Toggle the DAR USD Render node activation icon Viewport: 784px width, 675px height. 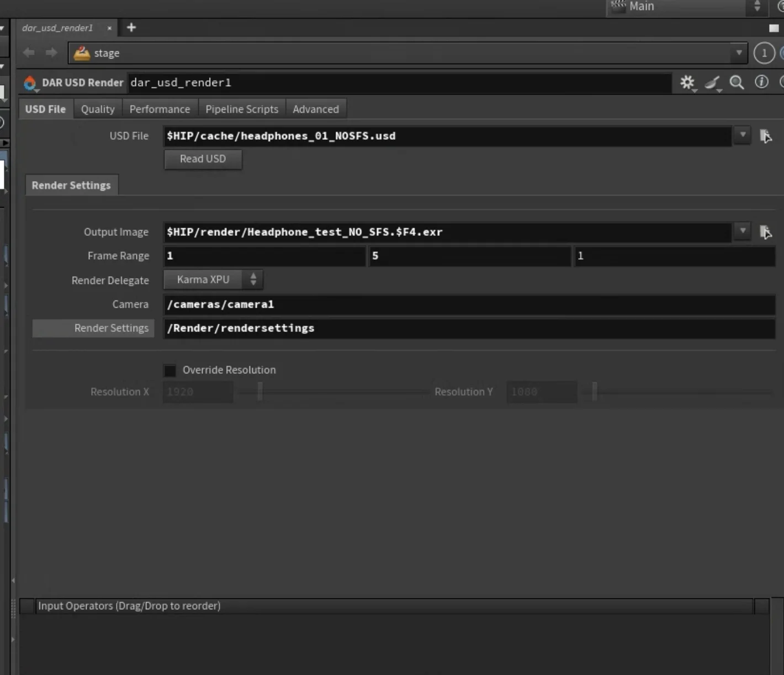(30, 83)
